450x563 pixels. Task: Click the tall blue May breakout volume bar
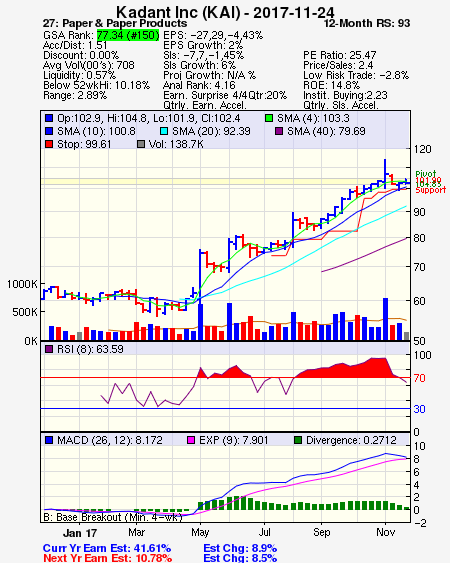[x=200, y=322]
